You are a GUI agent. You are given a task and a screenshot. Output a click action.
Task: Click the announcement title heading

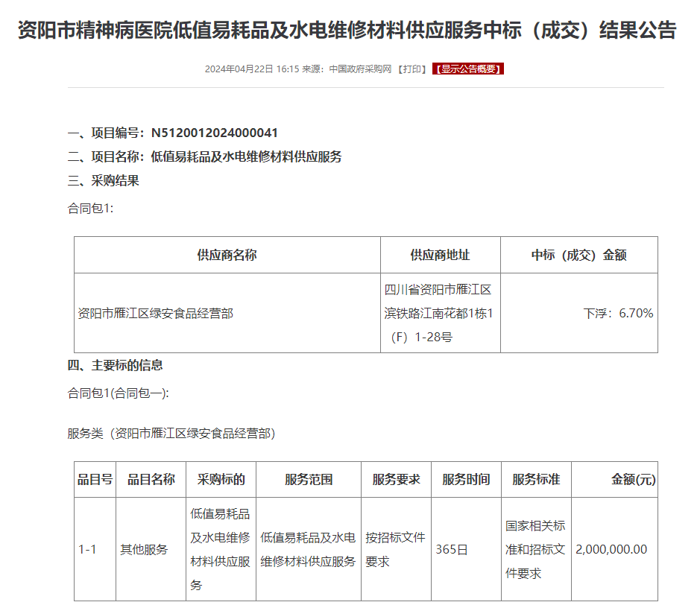click(347, 31)
